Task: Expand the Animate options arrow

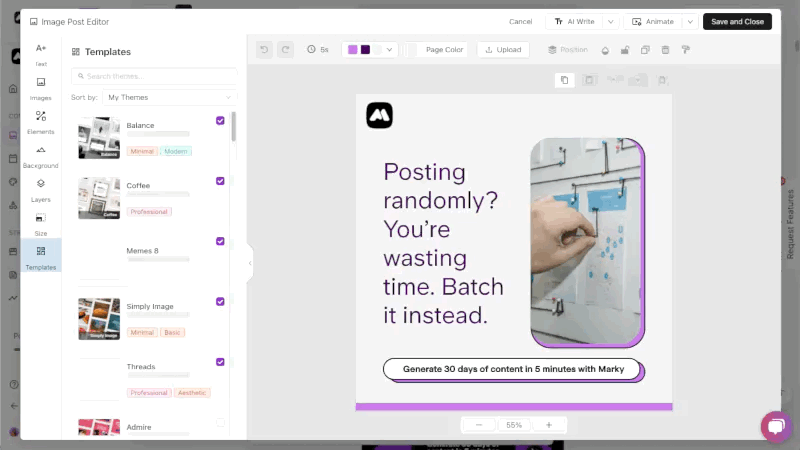Action: pyautogui.click(x=689, y=21)
